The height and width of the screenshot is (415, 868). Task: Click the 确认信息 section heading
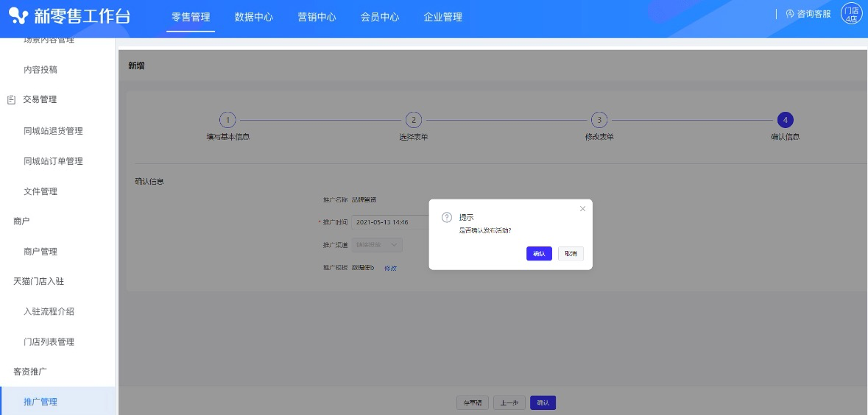click(149, 181)
